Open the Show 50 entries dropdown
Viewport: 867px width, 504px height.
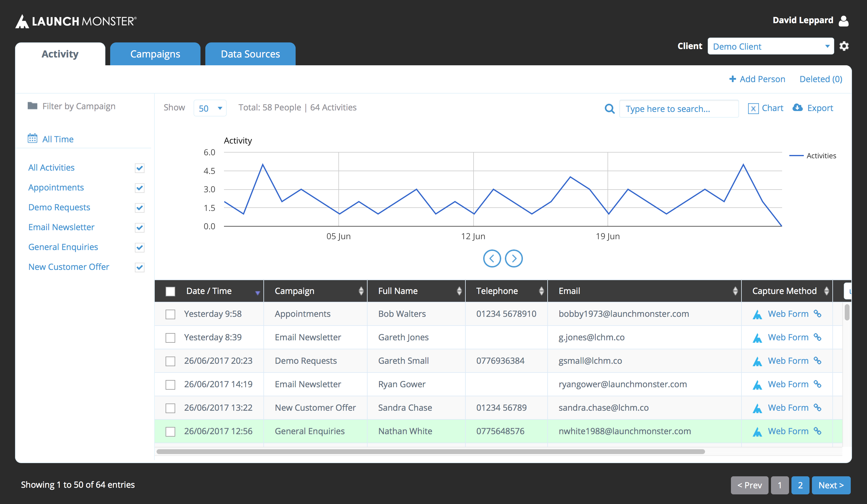[210, 108]
